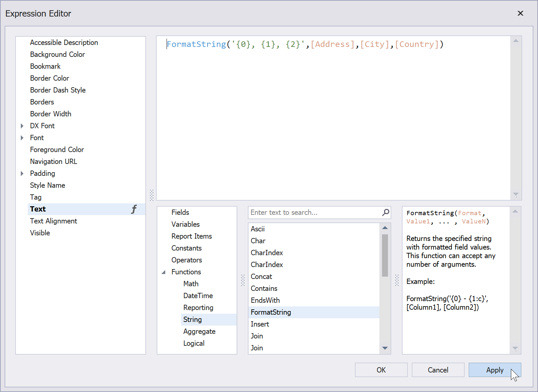The width and height of the screenshot is (538, 392).
Task: Collapse the Functions category
Action: [x=164, y=272]
